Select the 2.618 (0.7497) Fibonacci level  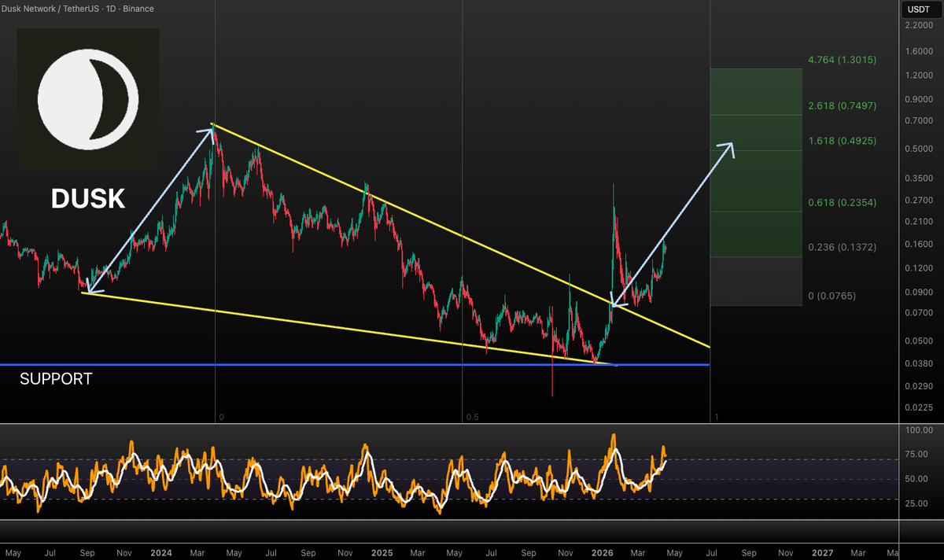tap(841, 105)
